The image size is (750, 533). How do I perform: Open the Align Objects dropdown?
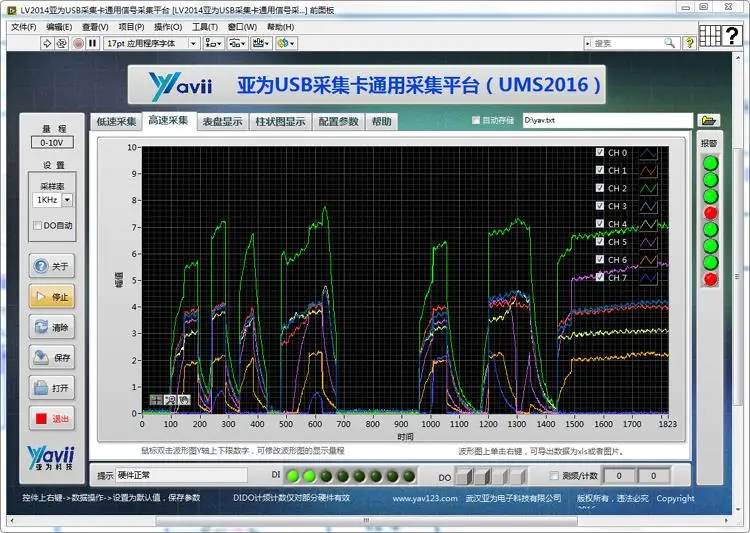(213, 43)
